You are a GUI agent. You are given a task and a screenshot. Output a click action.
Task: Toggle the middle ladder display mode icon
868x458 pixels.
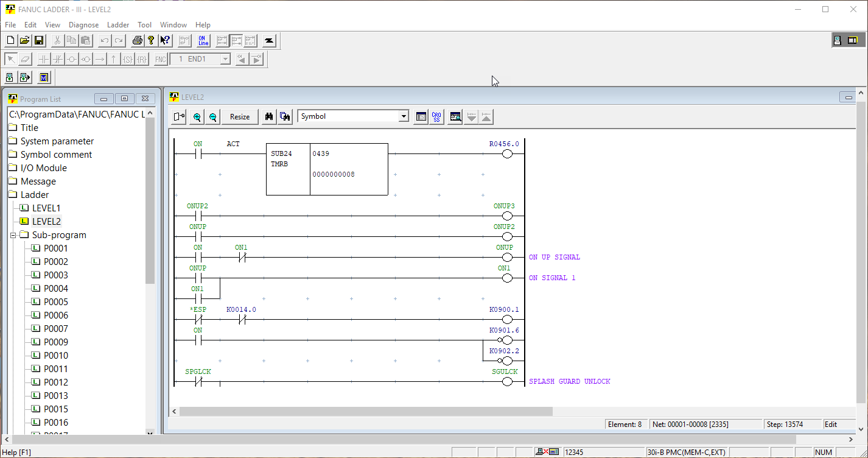pos(236,40)
